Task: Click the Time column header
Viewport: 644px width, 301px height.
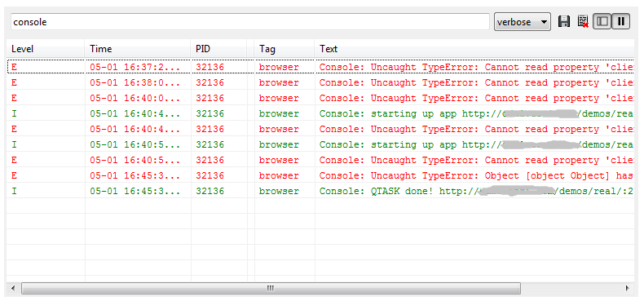Action: click(138, 49)
